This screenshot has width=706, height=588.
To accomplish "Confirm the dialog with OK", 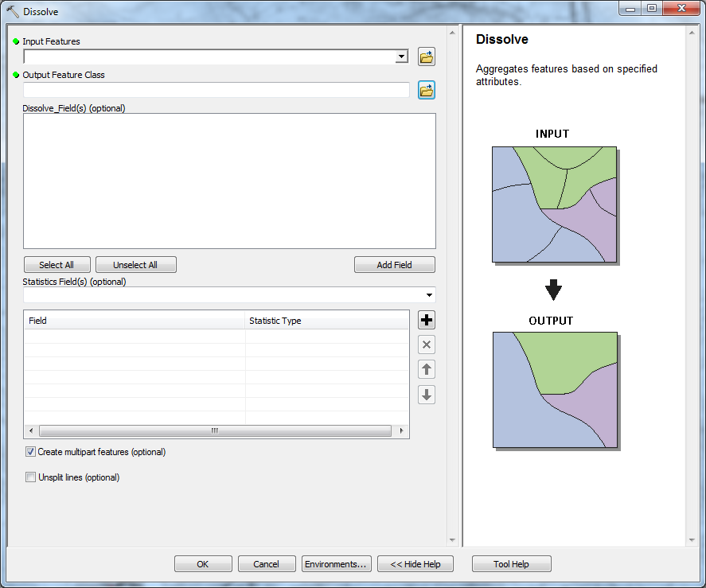I will coord(203,564).
